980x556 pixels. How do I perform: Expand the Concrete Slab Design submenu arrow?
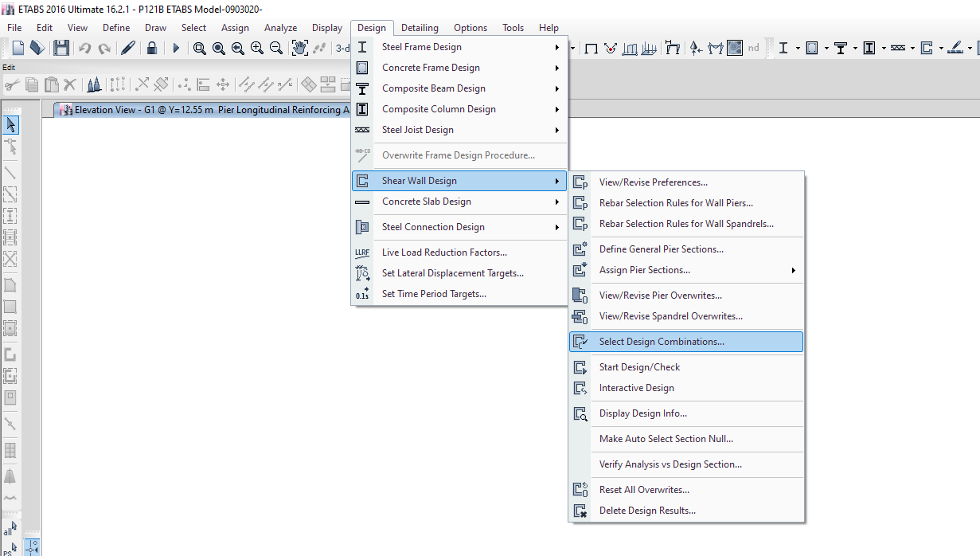click(x=557, y=202)
